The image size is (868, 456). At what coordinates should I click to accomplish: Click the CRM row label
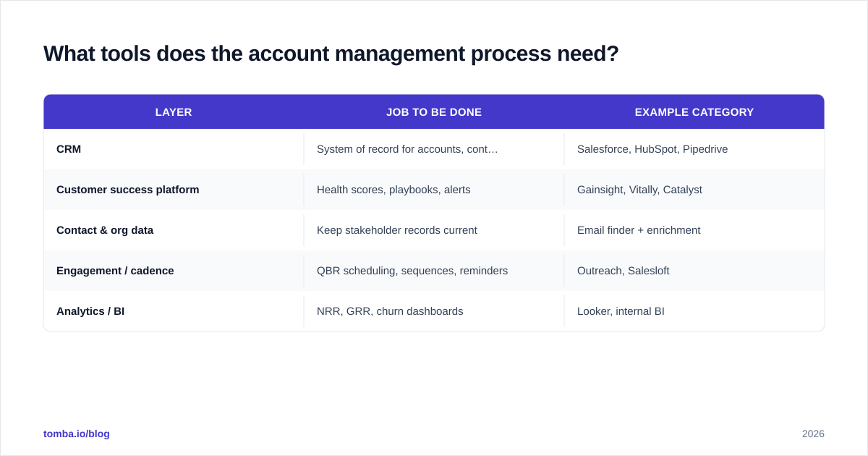click(69, 149)
